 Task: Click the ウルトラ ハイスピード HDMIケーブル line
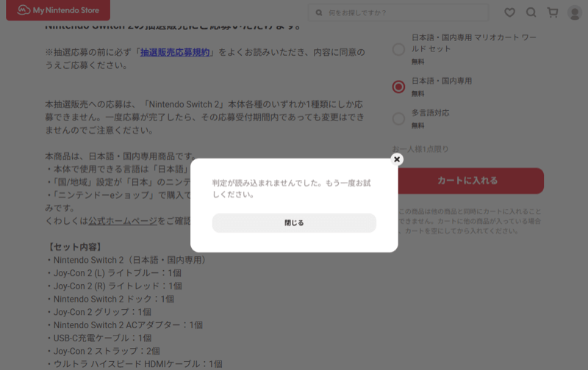pyautogui.click(x=135, y=364)
